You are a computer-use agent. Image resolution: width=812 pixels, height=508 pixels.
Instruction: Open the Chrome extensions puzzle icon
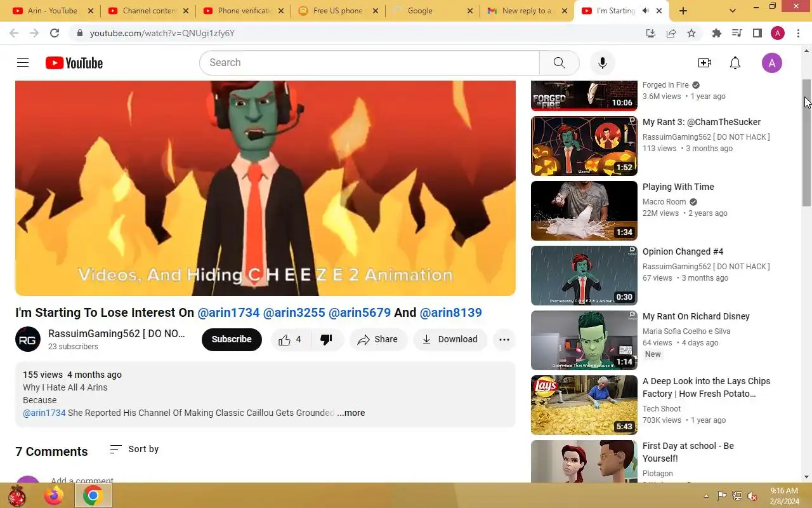[x=717, y=33]
